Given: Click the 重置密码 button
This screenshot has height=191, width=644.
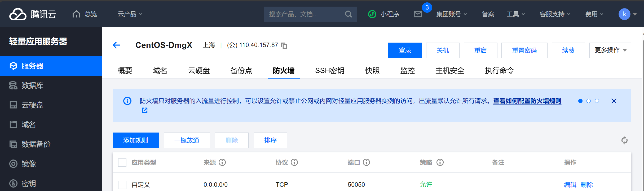Looking at the screenshot, I should tap(524, 50).
